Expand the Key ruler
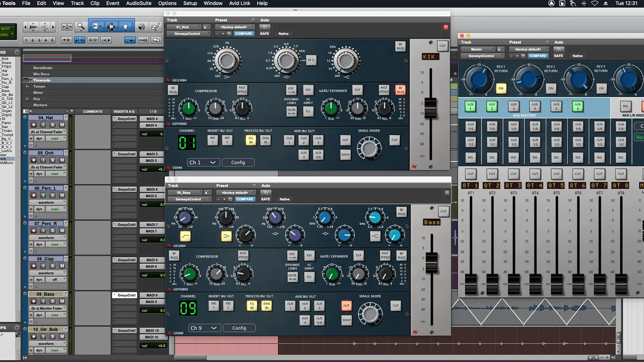 [27, 99]
